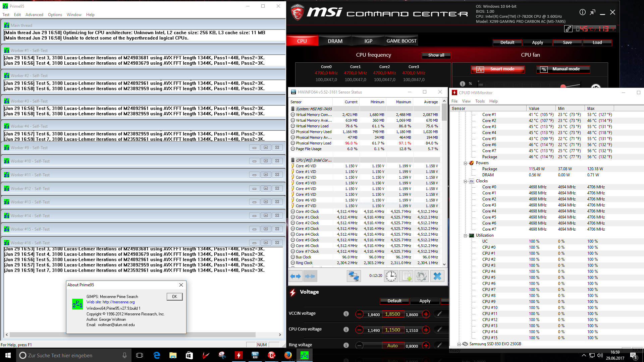Open GAME BOOST tab
The image size is (644, 362).
point(401,41)
